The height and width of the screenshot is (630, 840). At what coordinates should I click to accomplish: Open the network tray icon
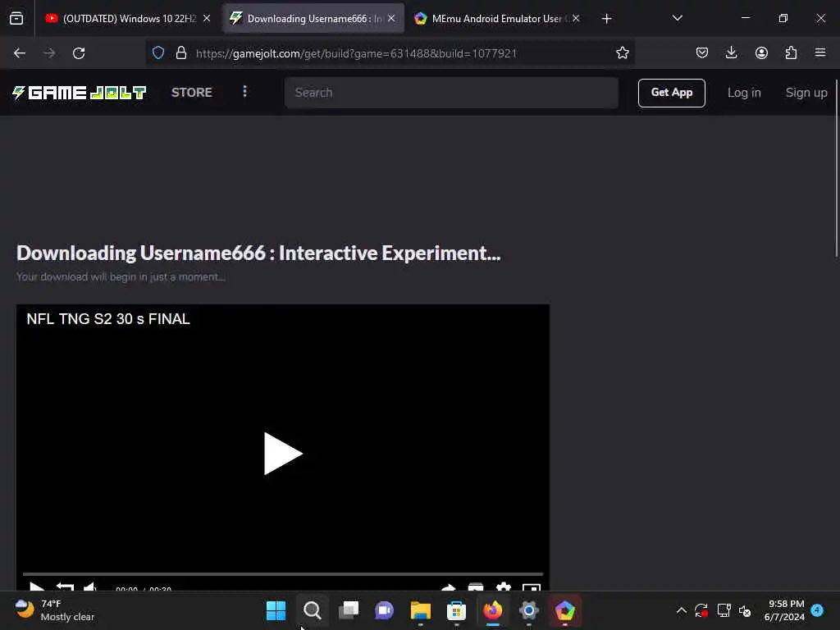point(724,610)
